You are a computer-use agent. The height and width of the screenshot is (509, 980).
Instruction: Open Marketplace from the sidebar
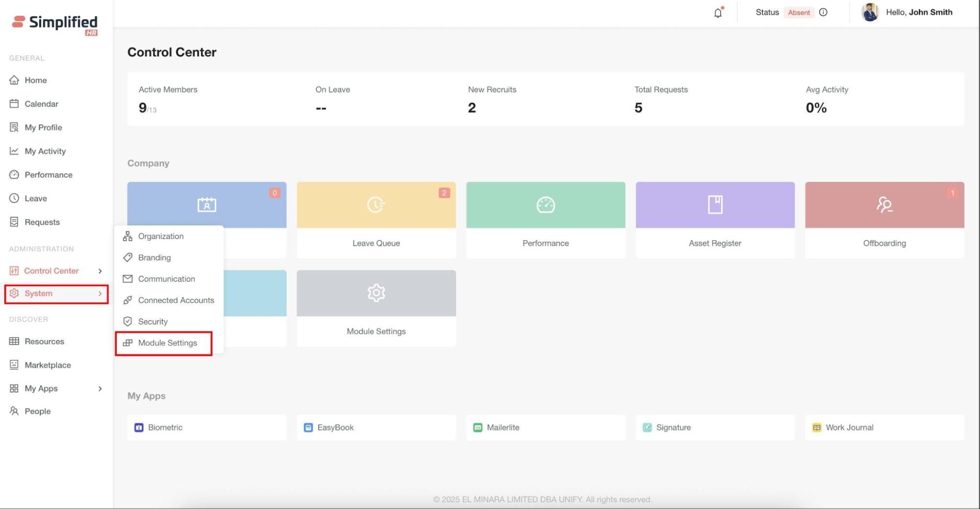(48, 365)
